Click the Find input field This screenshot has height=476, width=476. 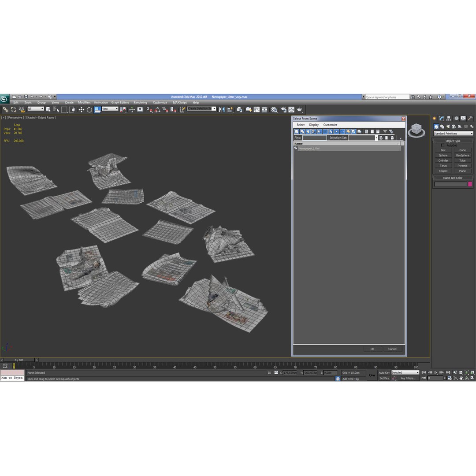click(315, 138)
